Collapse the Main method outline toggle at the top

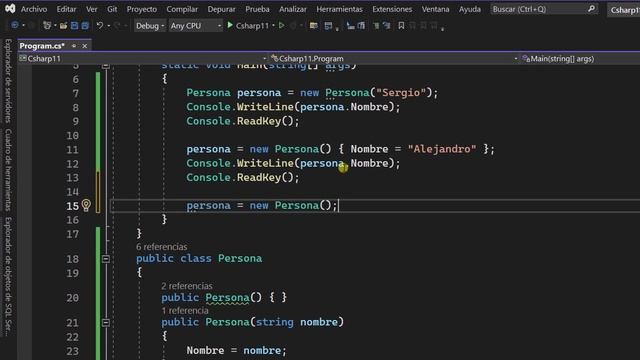pos(106,65)
